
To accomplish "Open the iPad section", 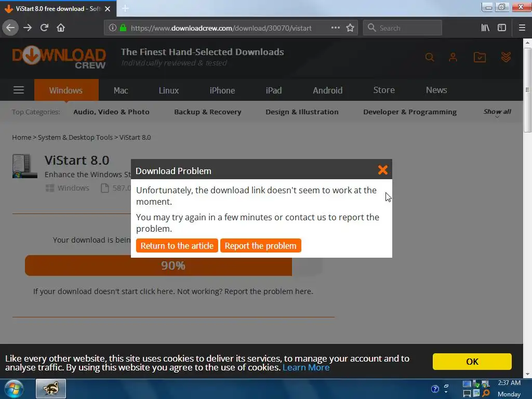I will pyautogui.click(x=274, y=90).
